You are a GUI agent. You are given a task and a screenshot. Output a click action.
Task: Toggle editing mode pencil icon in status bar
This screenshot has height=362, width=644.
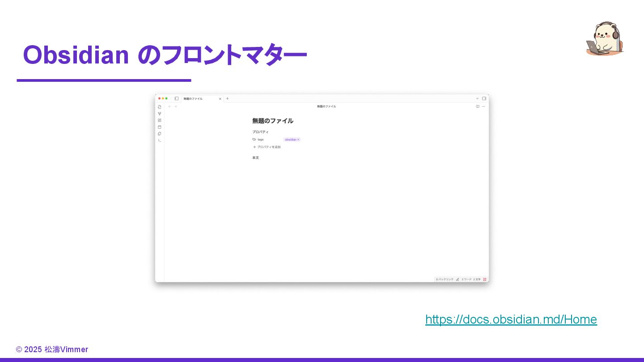coord(458,279)
